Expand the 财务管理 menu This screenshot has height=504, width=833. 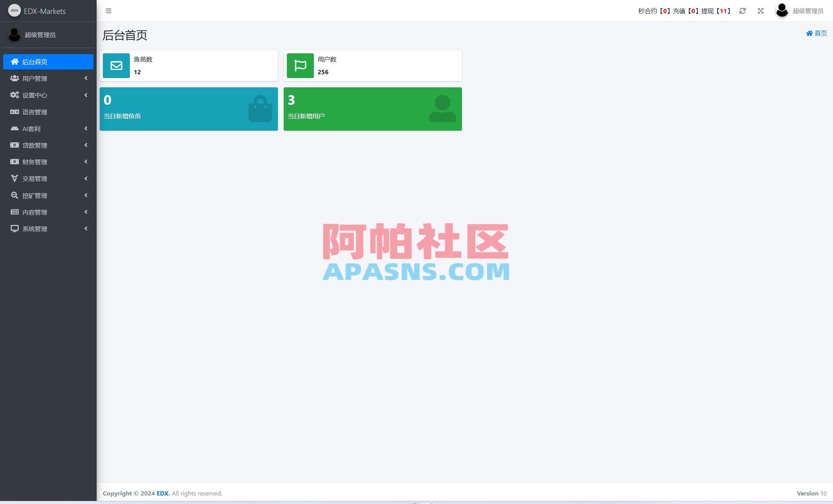coord(86,162)
